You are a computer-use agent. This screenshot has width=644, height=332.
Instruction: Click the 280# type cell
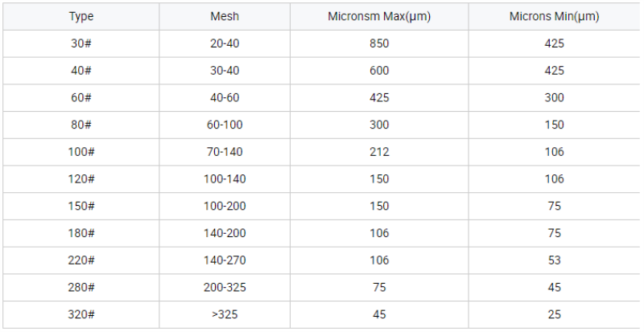pyautogui.click(x=81, y=287)
